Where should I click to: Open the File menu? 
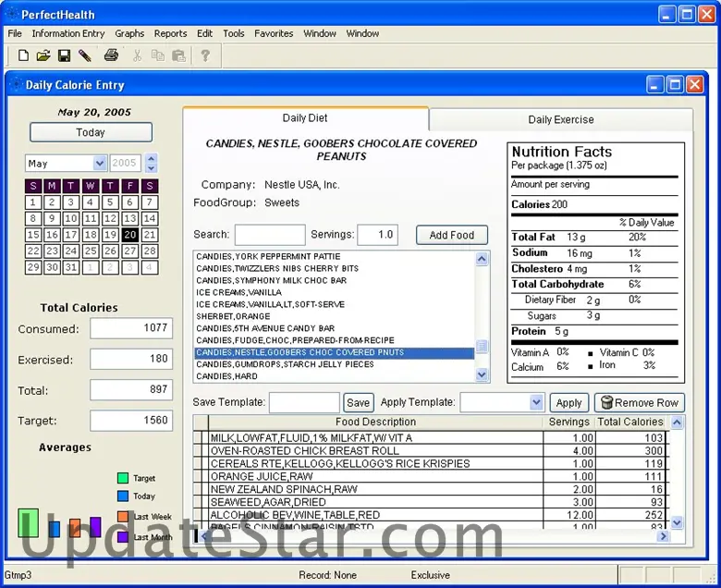[15, 33]
